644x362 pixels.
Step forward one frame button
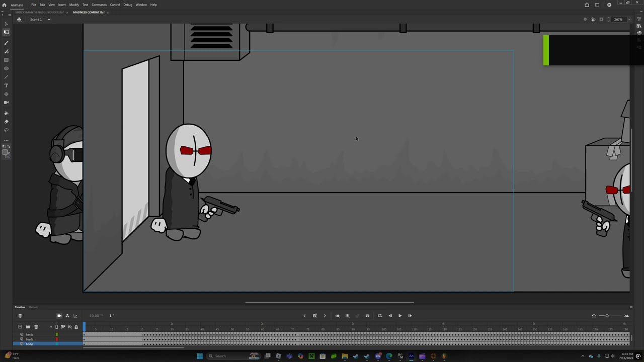[410, 316]
